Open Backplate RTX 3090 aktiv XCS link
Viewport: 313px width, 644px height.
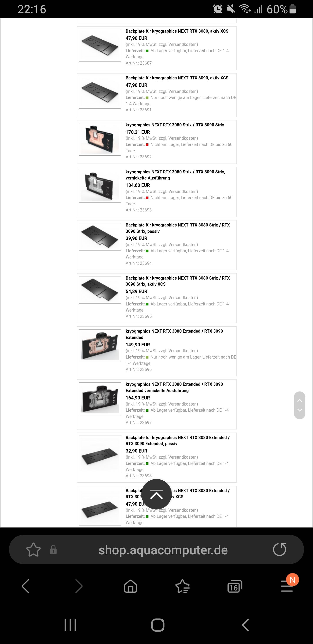177,78
